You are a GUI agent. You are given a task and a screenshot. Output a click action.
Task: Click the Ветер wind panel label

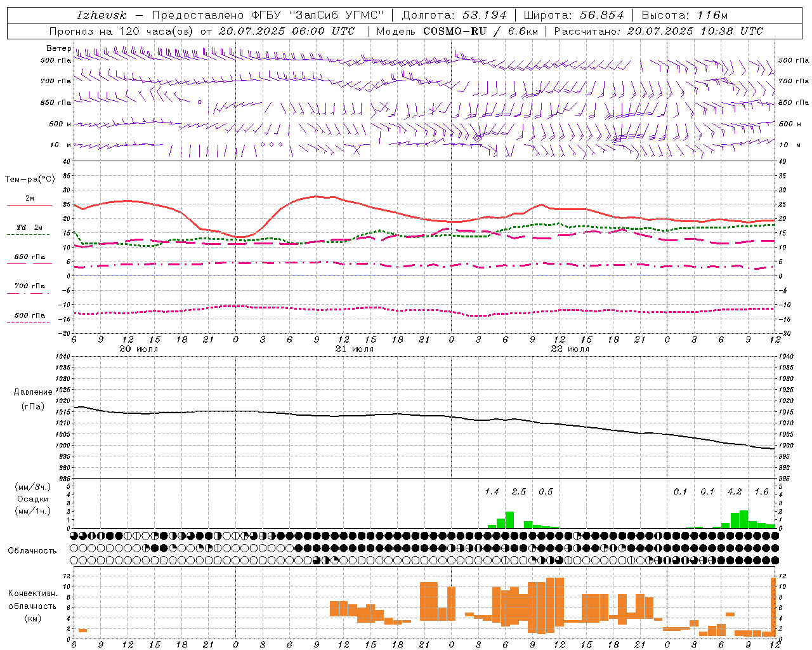59,48
